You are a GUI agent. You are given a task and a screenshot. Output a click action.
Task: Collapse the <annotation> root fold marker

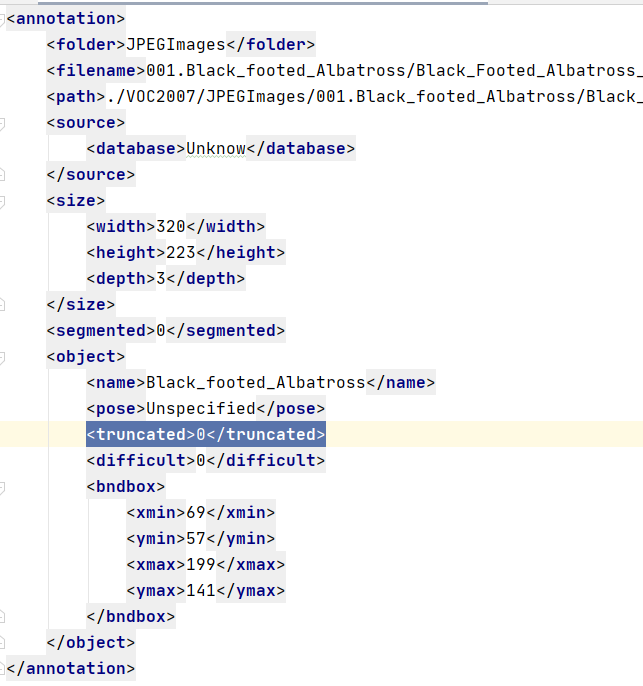2,20
